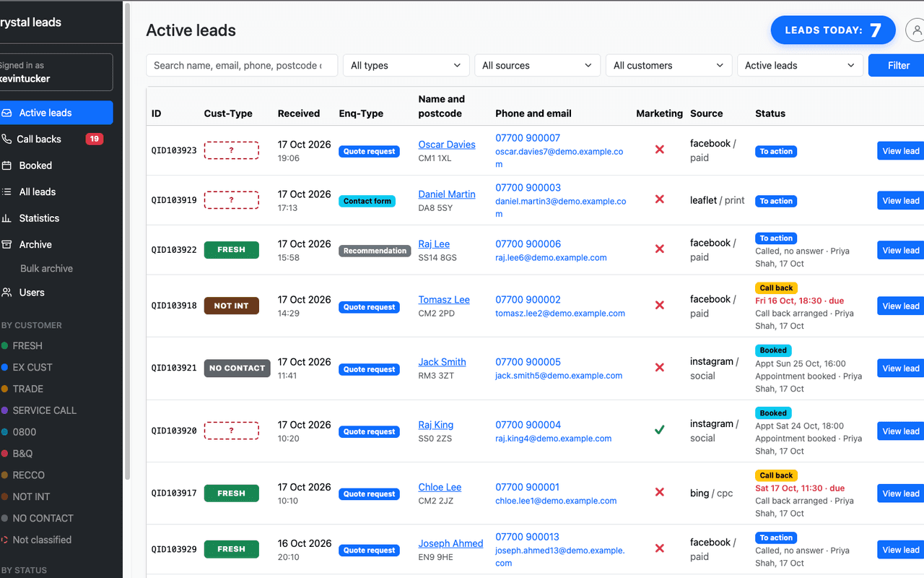924x578 pixels.
Task: Click the 19 call backs badge
Action: (94, 139)
